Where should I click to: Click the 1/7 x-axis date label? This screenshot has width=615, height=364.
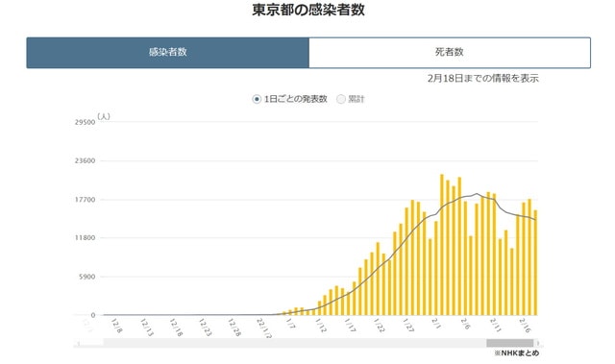pyautogui.click(x=290, y=324)
